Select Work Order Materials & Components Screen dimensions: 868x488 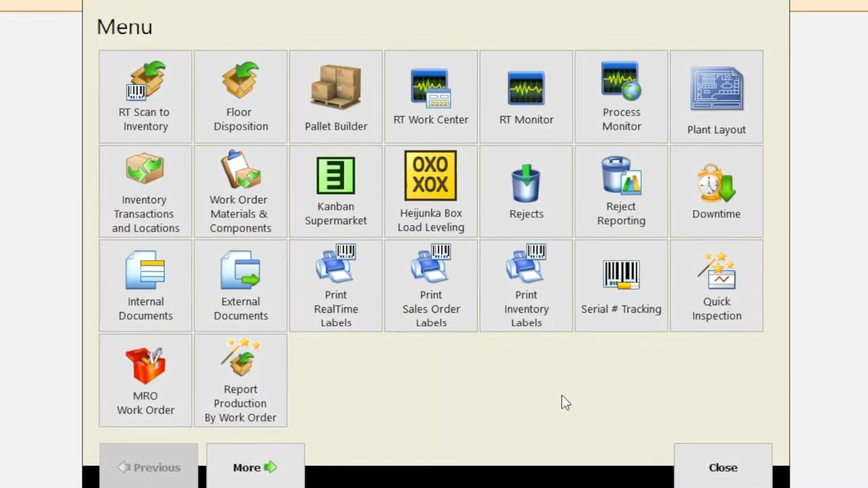[x=240, y=192]
